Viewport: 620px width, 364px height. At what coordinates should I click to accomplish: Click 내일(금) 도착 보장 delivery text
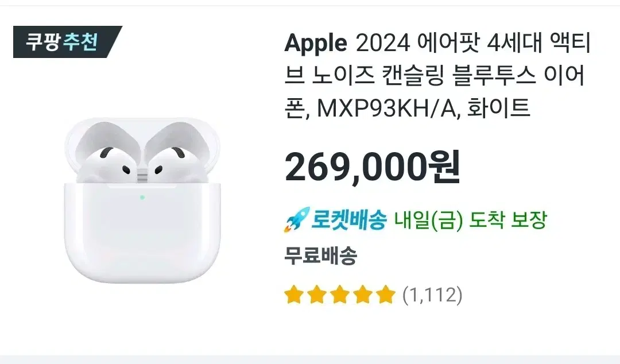tap(471, 220)
